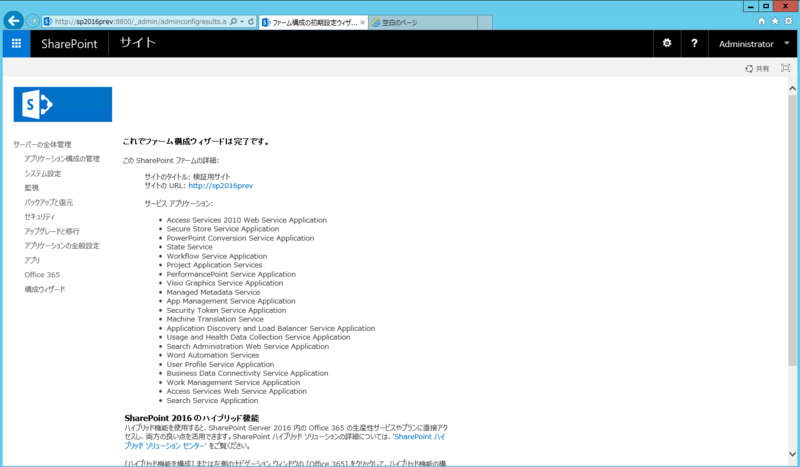The height and width of the screenshot is (467, 800).
Task: Expand the address bar search dropdown arrow
Action: (241, 21)
